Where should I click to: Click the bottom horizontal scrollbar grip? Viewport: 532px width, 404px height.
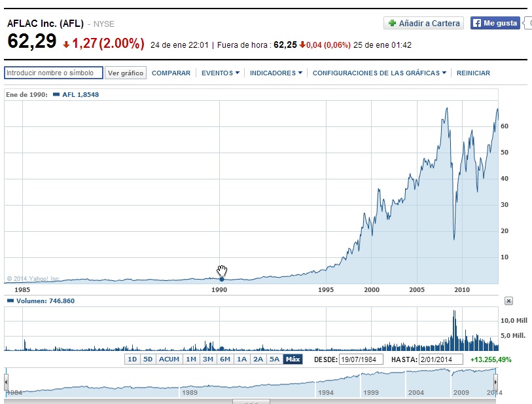(x=251, y=402)
